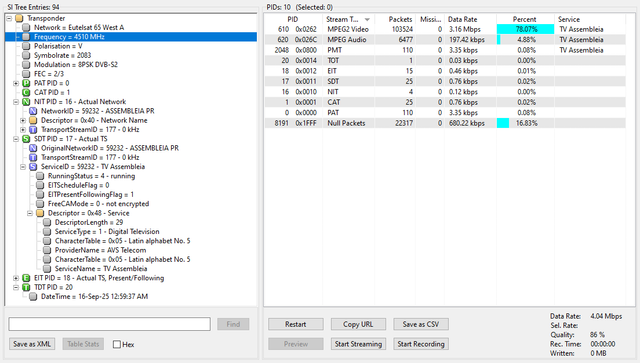Collapse the ServiceID 59232 node

(23, 167)
